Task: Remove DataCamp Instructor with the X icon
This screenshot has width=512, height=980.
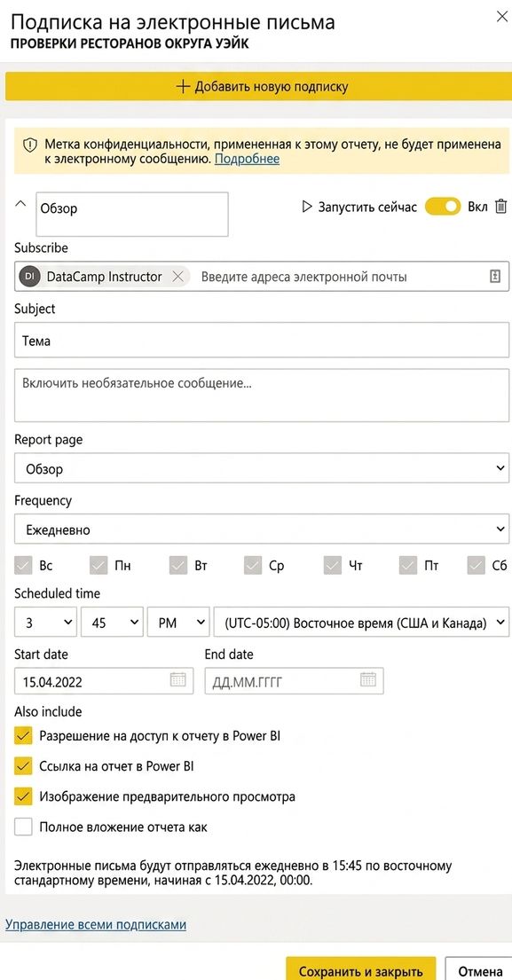Action: (177, 277)
